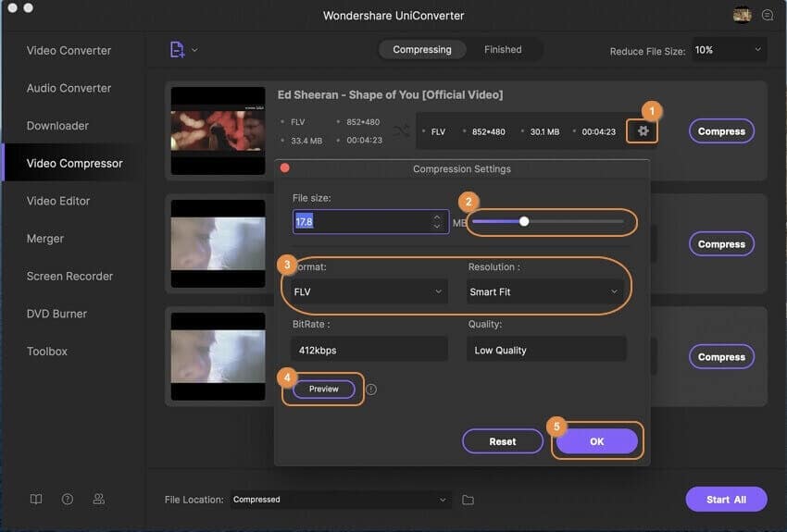Click the Ed Sheeran video thumbnail

218,130
